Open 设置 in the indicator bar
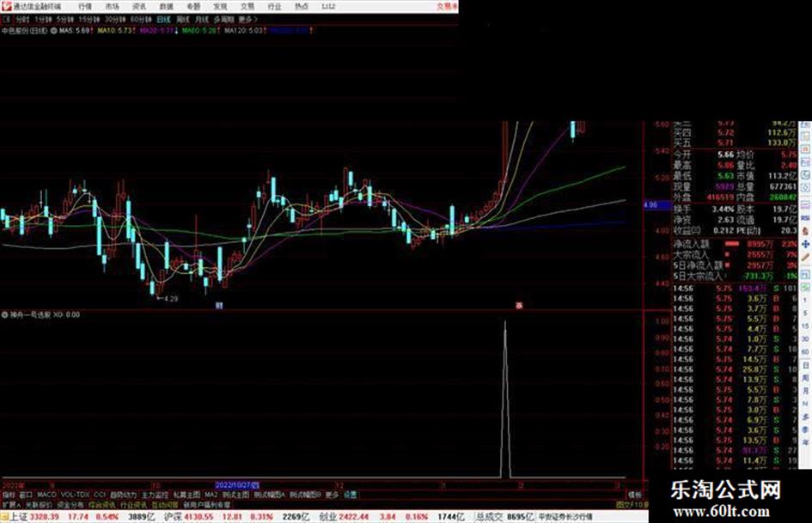This screenshot has height=523, width=812. point(350,495)
